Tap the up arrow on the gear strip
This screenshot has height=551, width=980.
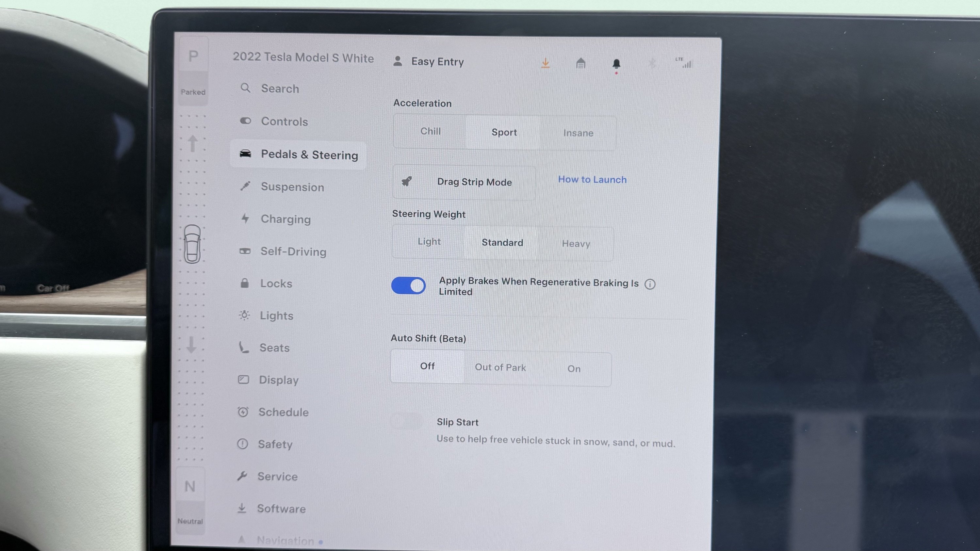click(x=193, y=143)
